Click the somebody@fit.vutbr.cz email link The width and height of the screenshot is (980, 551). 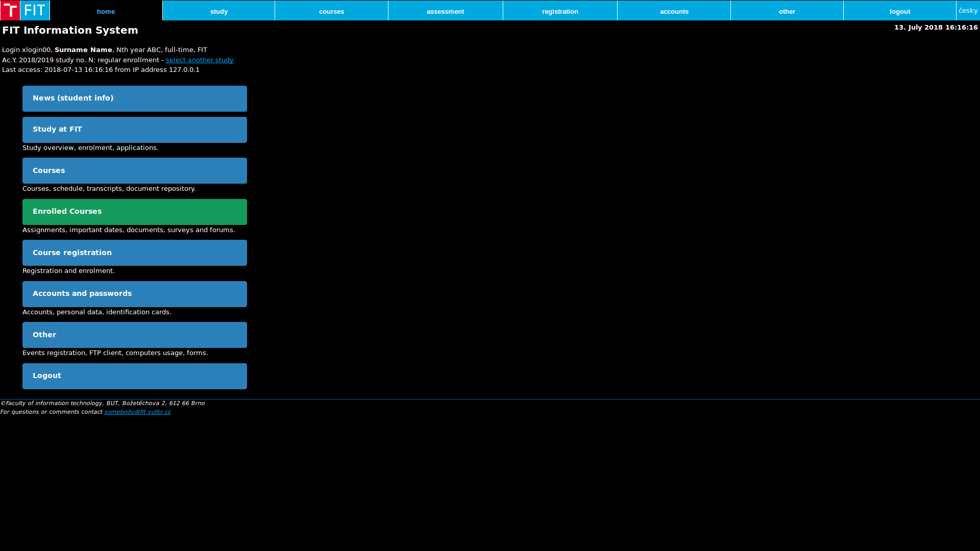point(137,412)
